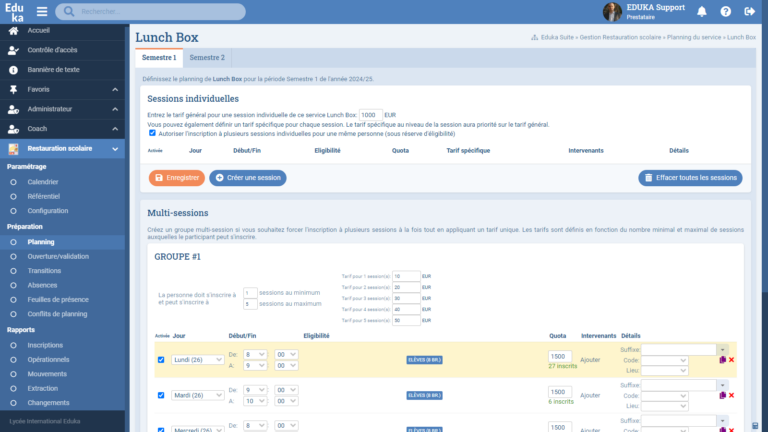Switch to the Semestre 1 tab
This screenshot has height=432, width=768.
click(159, 58)
